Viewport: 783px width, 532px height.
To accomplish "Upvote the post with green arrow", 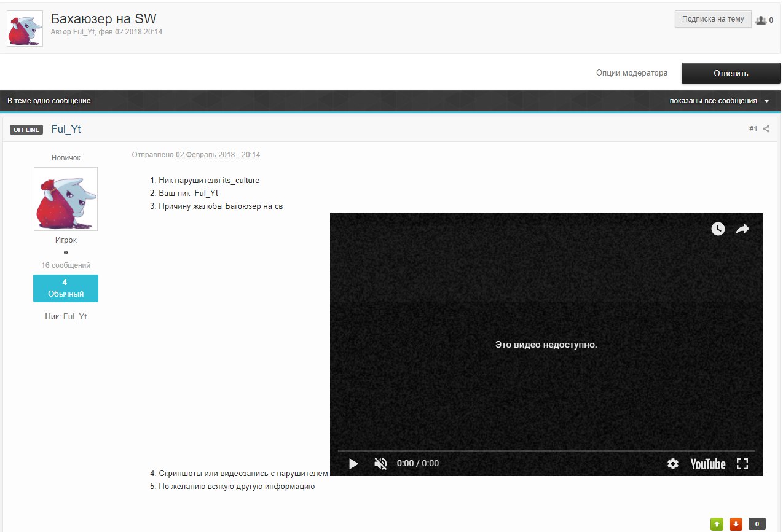I will click(x=717, y=524).
